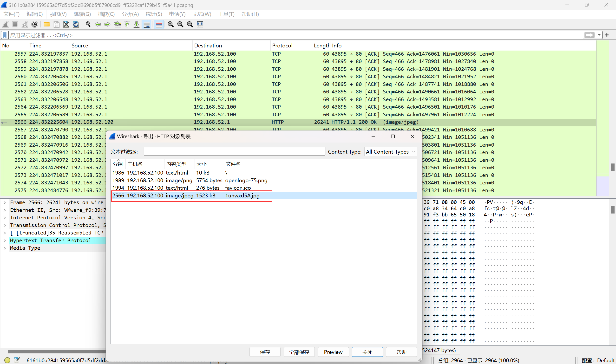Toggle auto-scroll during live capture
Image resolution: width=616 pixels, height=364 pixels.
coord(146,24)
